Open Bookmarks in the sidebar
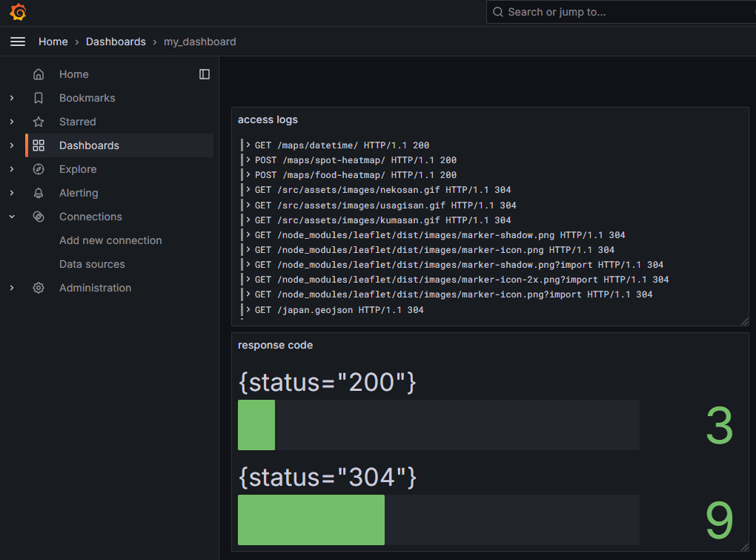 87,98
